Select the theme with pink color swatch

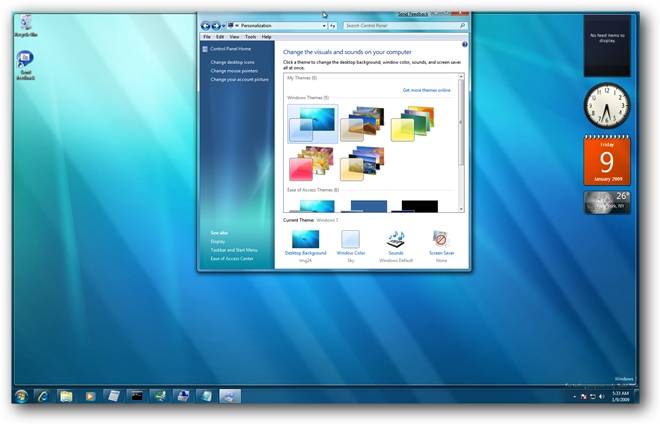point(312,164)
